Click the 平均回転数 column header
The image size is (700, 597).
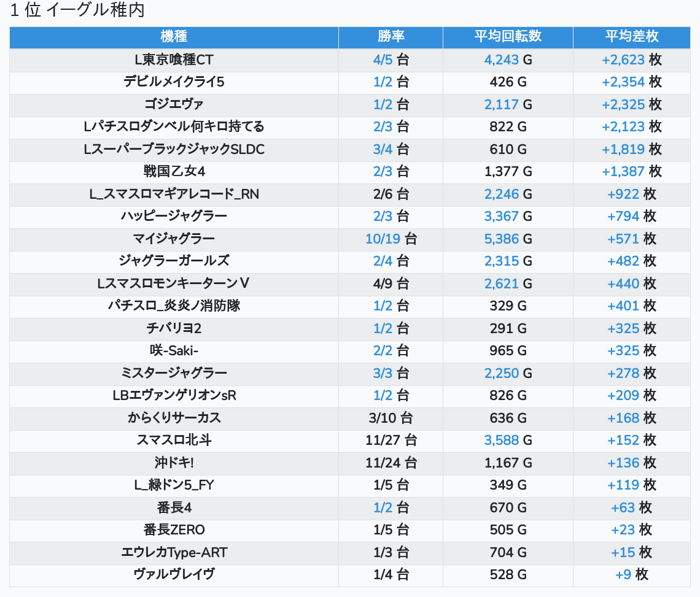coord(508,37)
